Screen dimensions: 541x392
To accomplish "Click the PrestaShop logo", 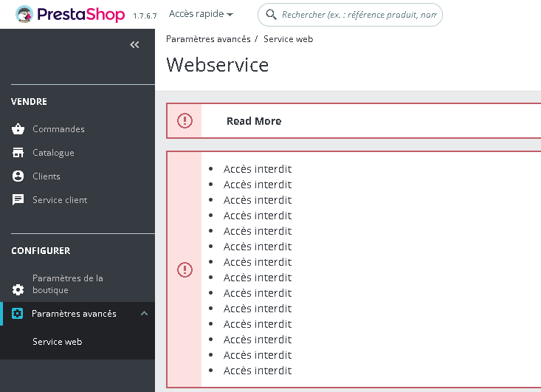I will (x=70, y=15).
